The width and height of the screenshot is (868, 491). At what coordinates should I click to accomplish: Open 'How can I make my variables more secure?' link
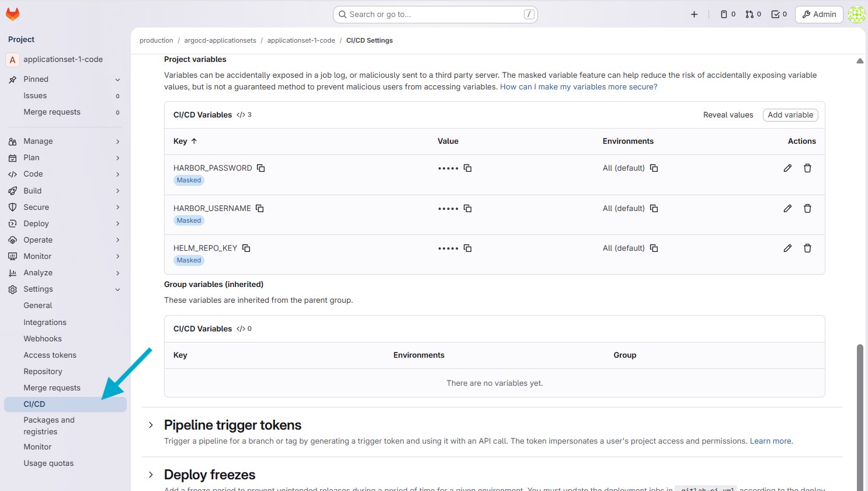coord(578,87)
